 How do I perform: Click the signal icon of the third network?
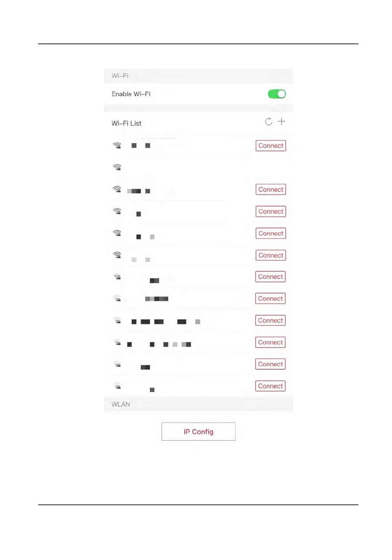(117, 189)
